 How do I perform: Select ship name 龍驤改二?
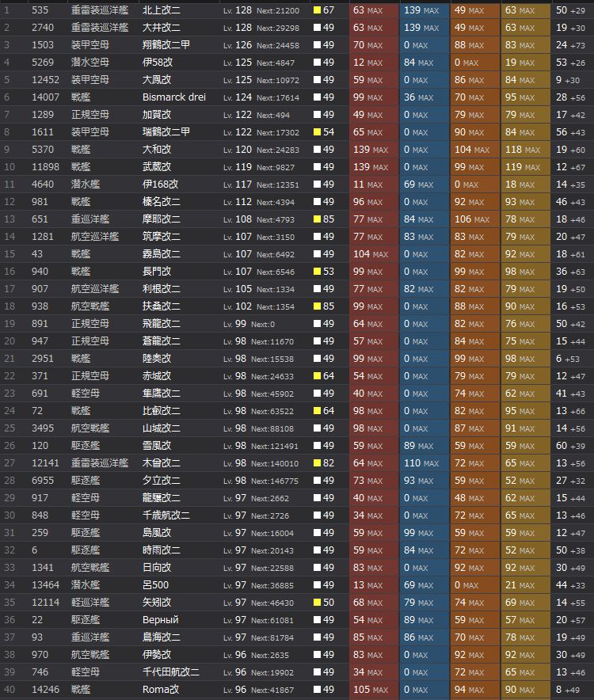[162, 498]
